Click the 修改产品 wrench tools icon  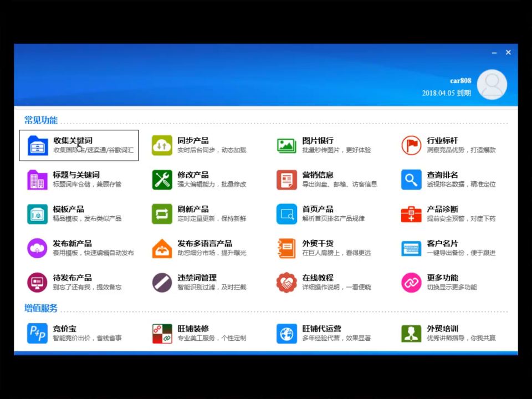162,180
